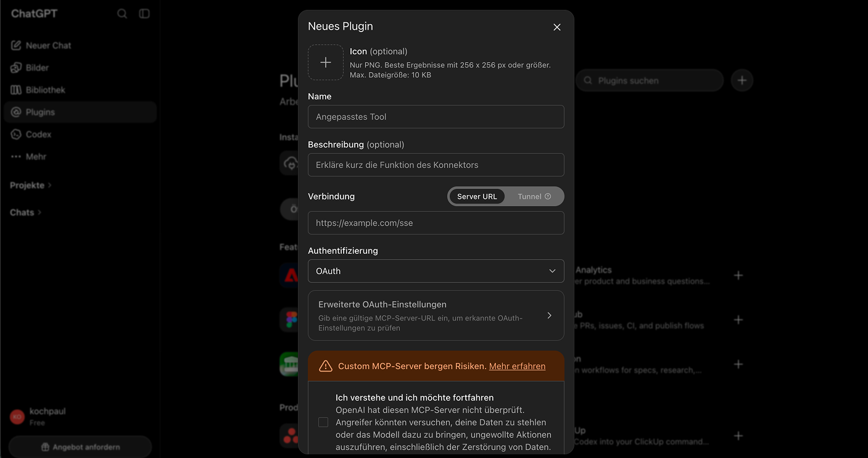The image size is (868, 458).
Task: Click the Plugins suchen search field
Action: coord(650,80)
